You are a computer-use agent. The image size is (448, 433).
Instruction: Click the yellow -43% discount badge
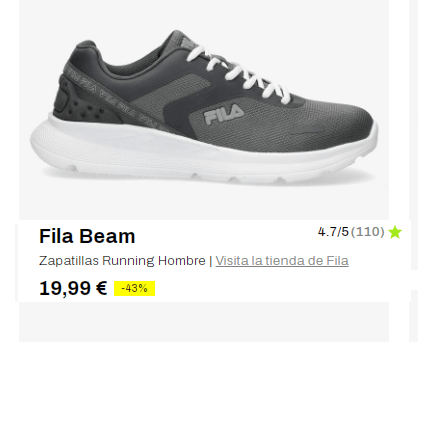pyautogui.click(x=134, y=288)
